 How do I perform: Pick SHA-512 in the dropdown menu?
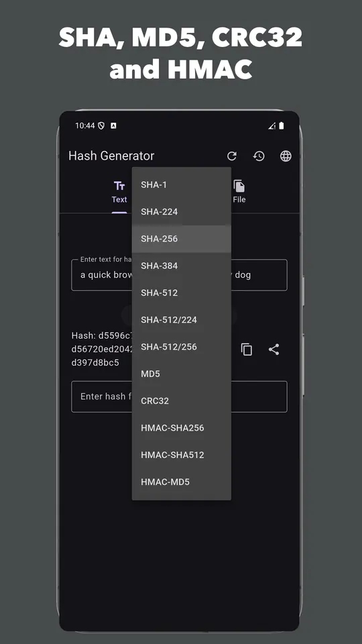pos(182,293)
